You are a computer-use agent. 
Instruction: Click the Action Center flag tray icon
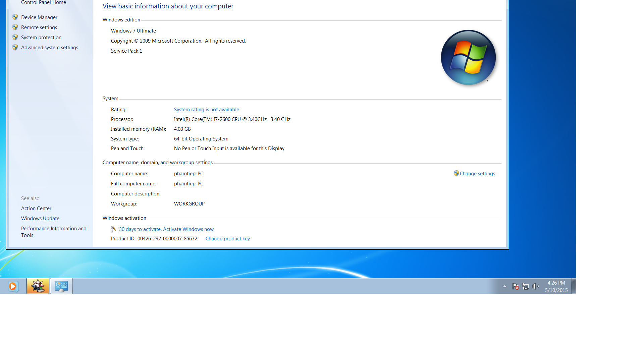516,286
